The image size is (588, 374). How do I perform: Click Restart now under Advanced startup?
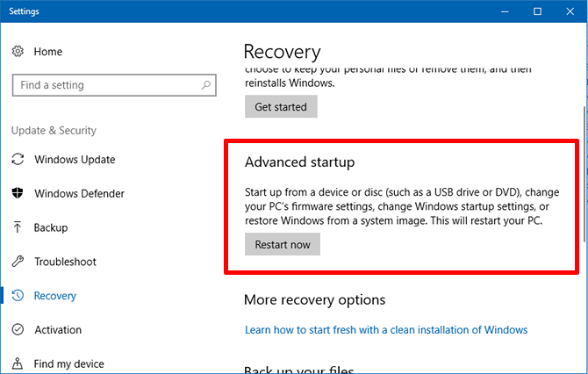[x=283, y=244]
